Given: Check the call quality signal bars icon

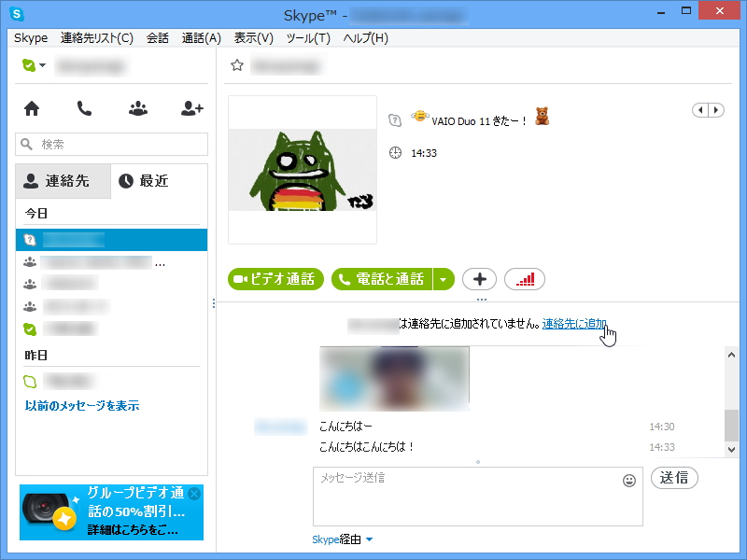Looking at the screenshot, I should click(x=524, y=279).
